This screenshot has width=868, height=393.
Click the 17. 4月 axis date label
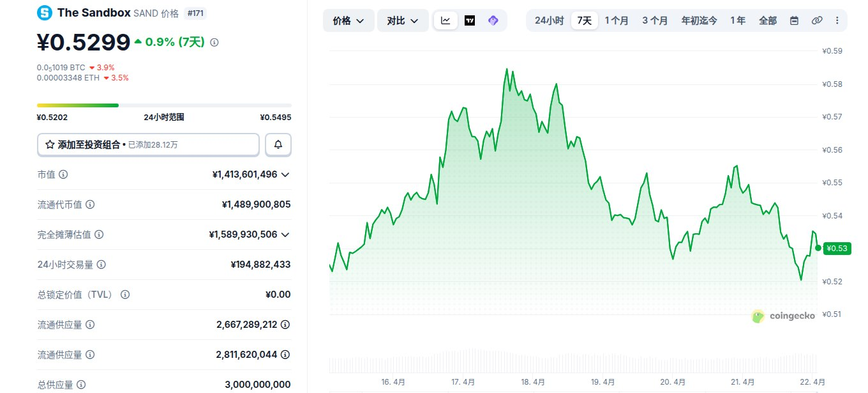point(463,382)
